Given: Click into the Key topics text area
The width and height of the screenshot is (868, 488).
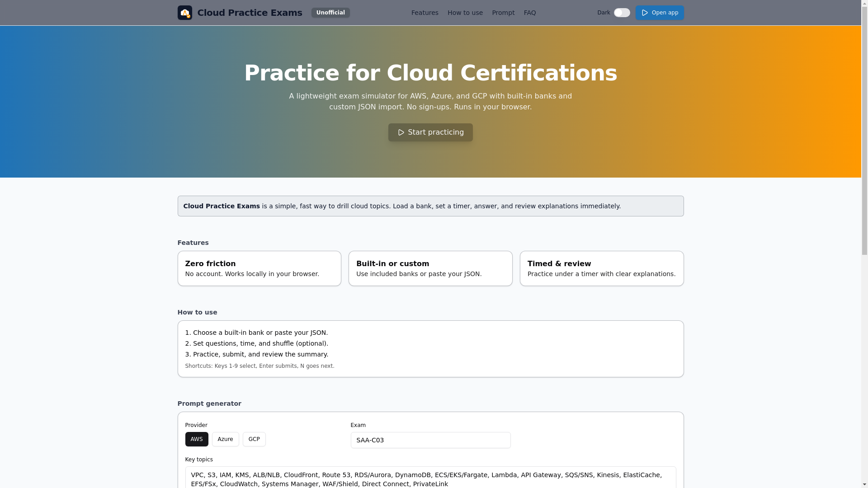Looking at the screenshot, I should coord(430,478).
